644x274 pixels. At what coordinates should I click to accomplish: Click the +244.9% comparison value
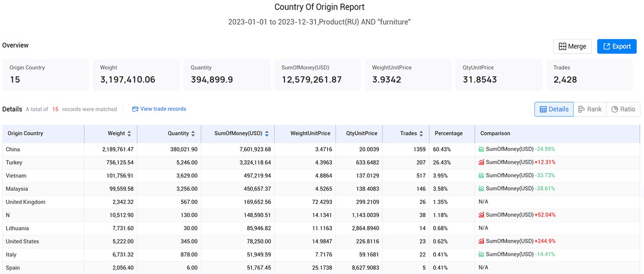[x=545, y=241]
